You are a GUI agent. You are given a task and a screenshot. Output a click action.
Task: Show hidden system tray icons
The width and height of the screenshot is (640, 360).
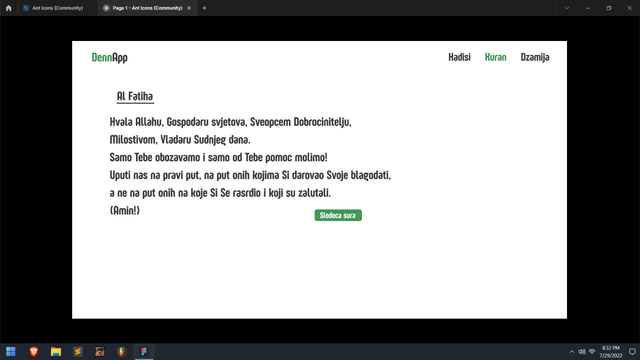(572, 352)
